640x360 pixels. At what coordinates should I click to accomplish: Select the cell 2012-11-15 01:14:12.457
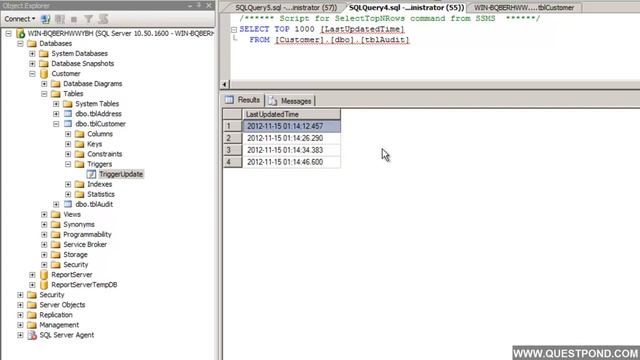(291, 126)
